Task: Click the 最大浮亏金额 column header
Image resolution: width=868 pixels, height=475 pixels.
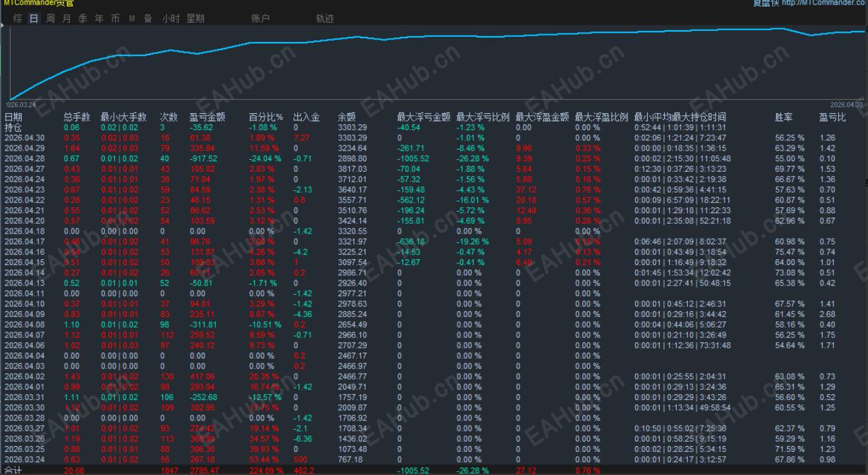Action: point(423,117)
